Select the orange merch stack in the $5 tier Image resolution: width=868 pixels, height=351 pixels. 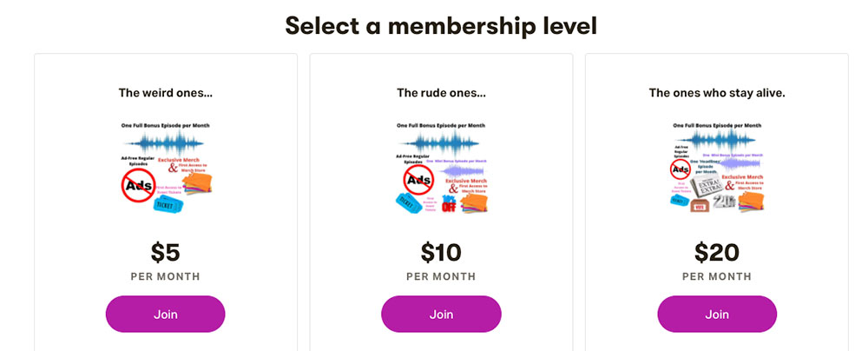197,183
